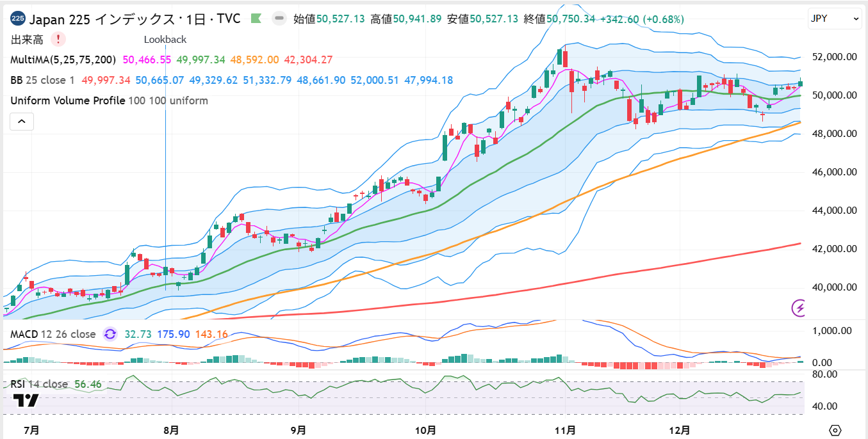Click the Japan 225 インデックス symbol title
Viewport: 868px width, 439px height.
coord(135,19)
